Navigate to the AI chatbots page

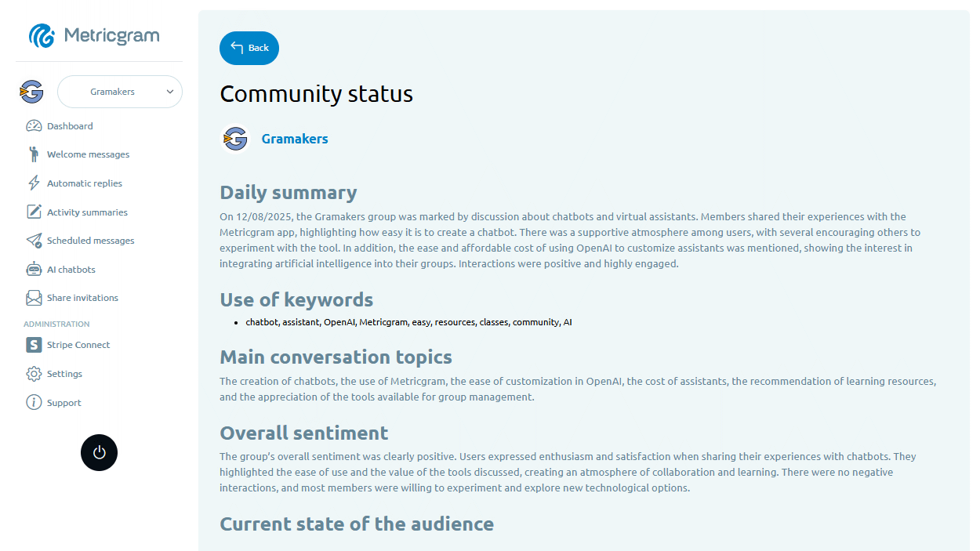point(71,270)
